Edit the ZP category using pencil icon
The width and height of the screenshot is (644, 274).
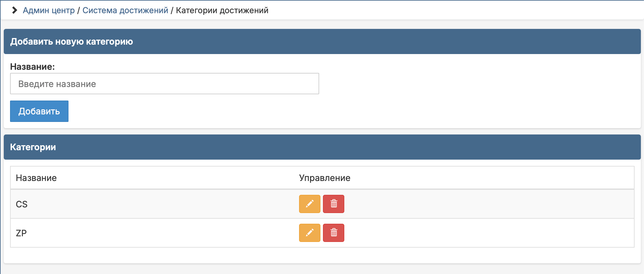pyautogui.click(x=309, y=233)
